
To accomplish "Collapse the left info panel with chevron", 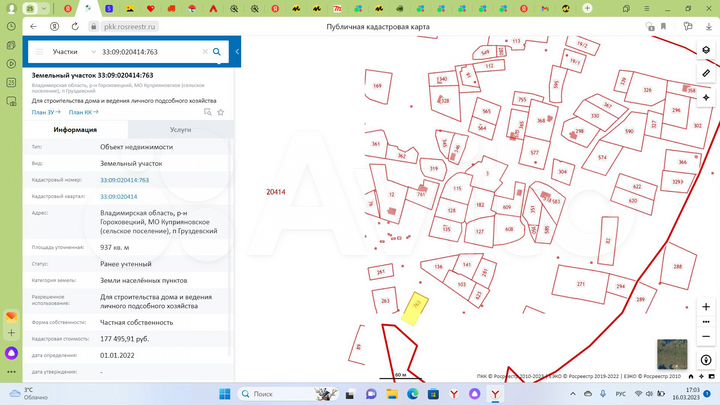I will pyautogui.click(x=237, y=51).
